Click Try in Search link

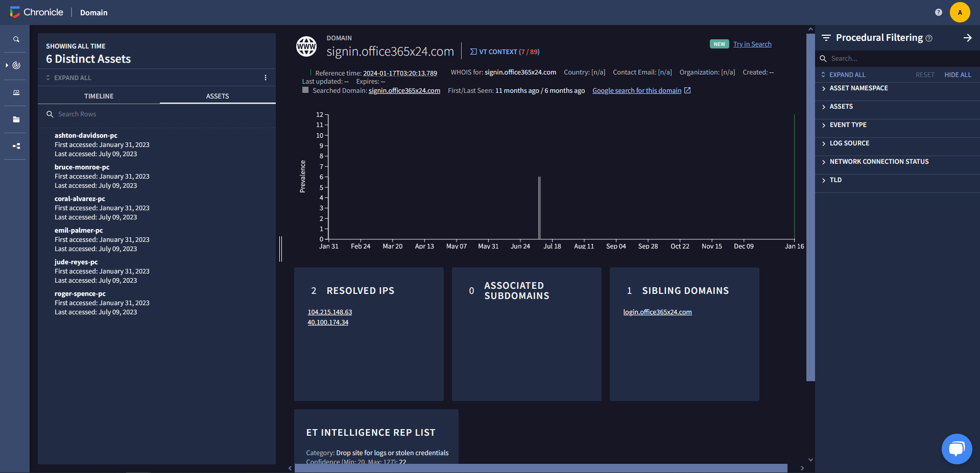[752, 44]
